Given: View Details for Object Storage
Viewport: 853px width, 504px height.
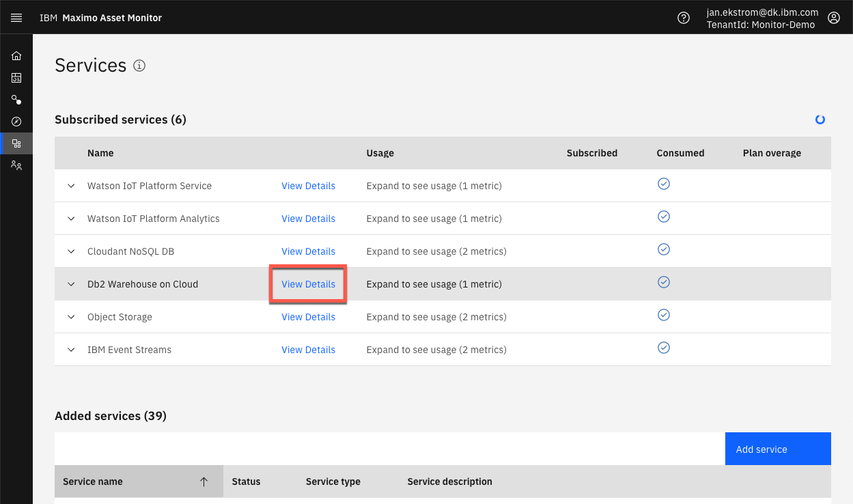Looking at the screenshot, I should pyautogui.click(x=308, y=317).
